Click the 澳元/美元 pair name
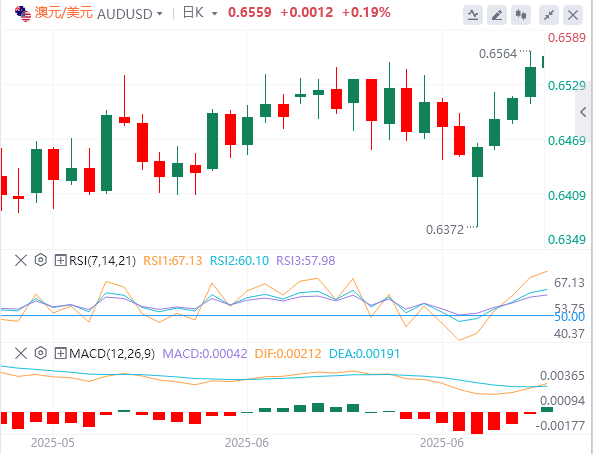This screenshot has height=454, width=593. tap(64, 13)
